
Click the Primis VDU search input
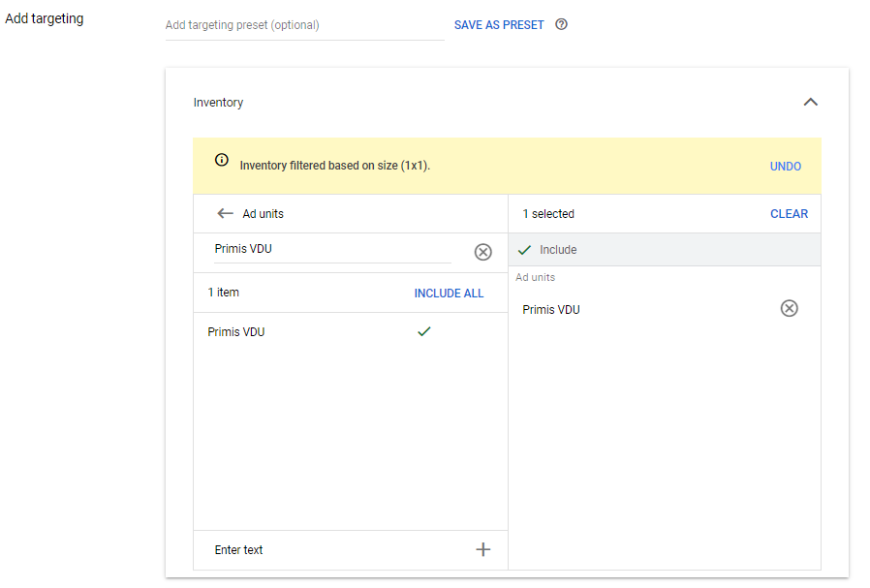coord(331,249)
